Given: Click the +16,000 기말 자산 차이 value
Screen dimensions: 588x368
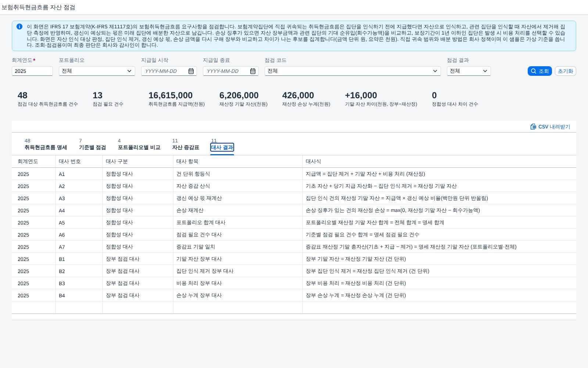Looking at the screenshot, I should coord(361,95).
